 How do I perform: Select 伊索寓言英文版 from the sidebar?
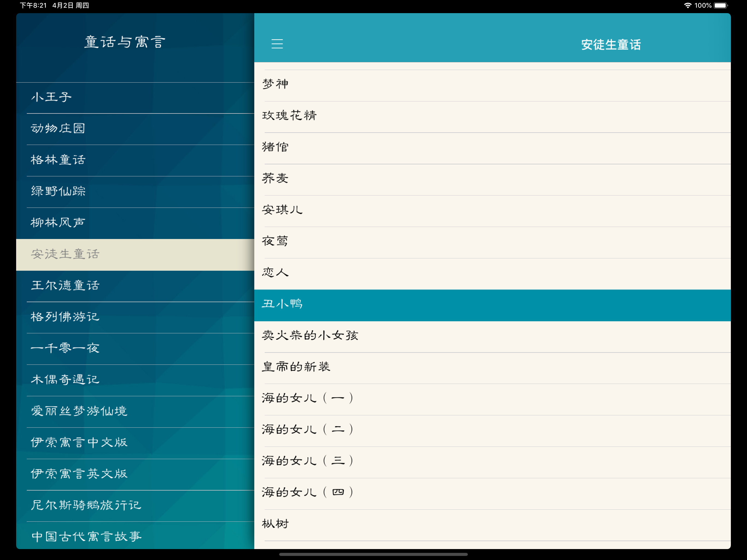click(x=135, y=474)
